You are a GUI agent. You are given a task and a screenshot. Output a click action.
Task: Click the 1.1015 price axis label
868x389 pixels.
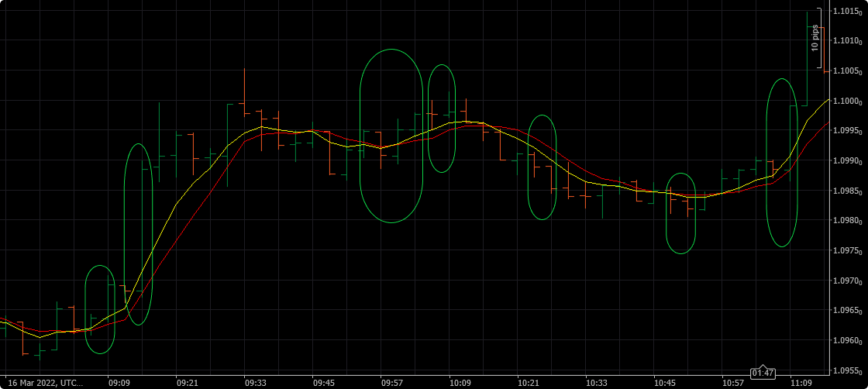pos(849,11)
